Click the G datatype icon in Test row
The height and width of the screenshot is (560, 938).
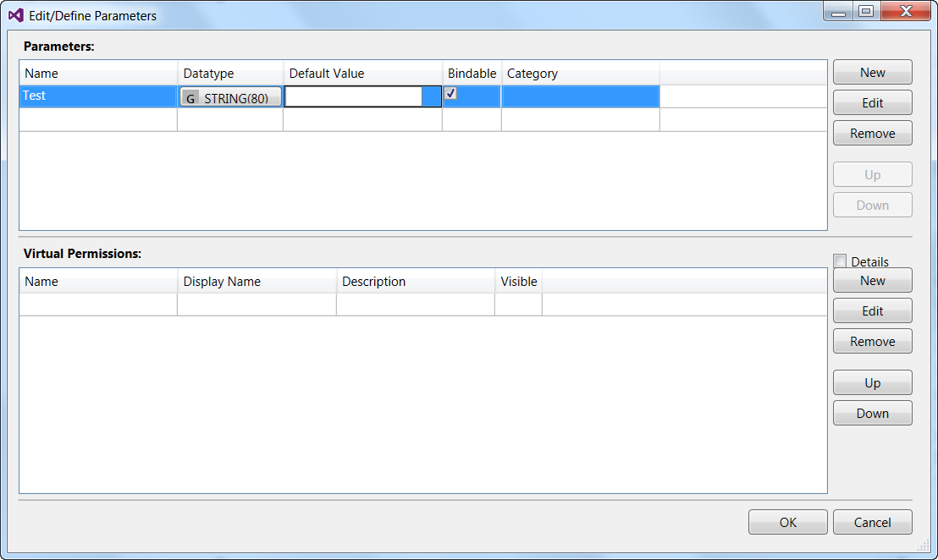click(190, 98)
